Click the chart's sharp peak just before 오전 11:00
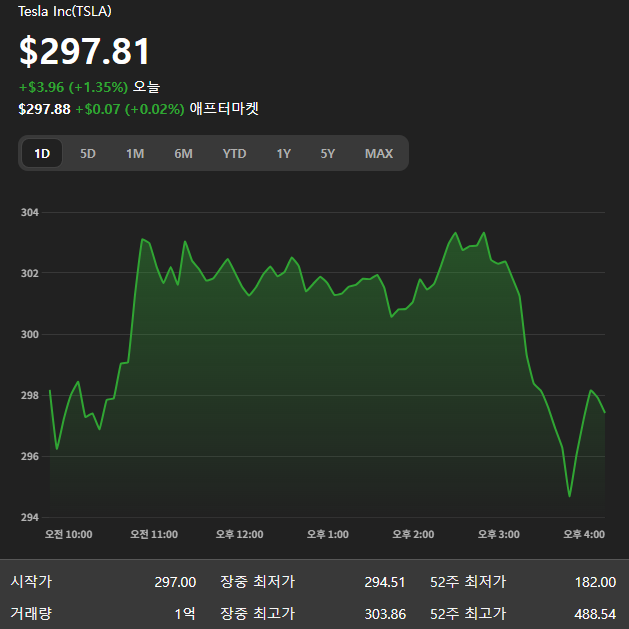629x629 pixels. (x=142, y=239)
